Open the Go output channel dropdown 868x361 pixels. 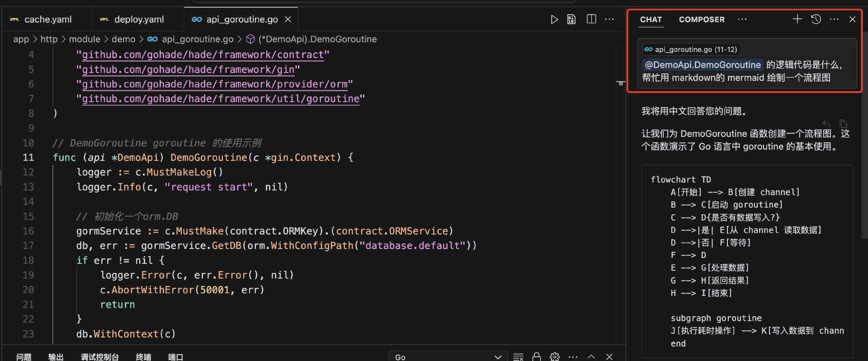coord(448,356)
